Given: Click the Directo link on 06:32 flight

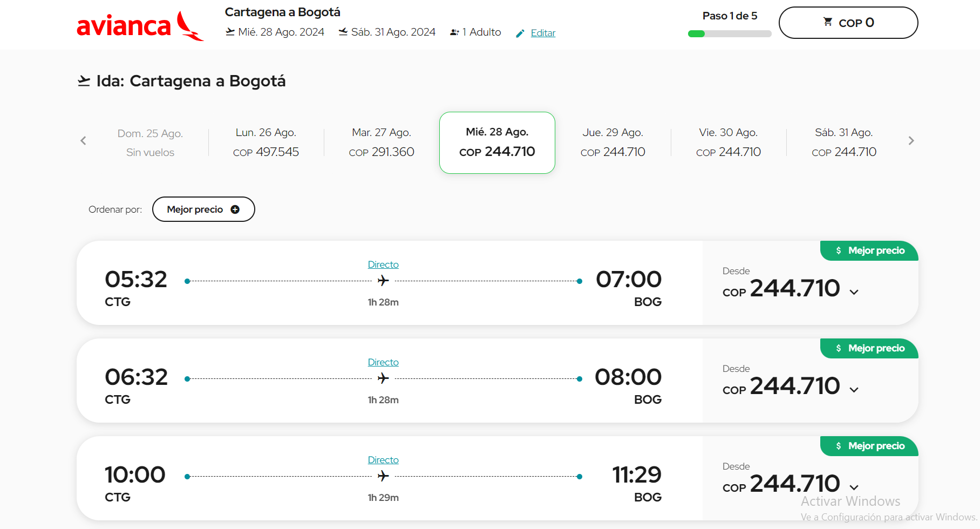Looking at the screenshot, I should (383, 362).
